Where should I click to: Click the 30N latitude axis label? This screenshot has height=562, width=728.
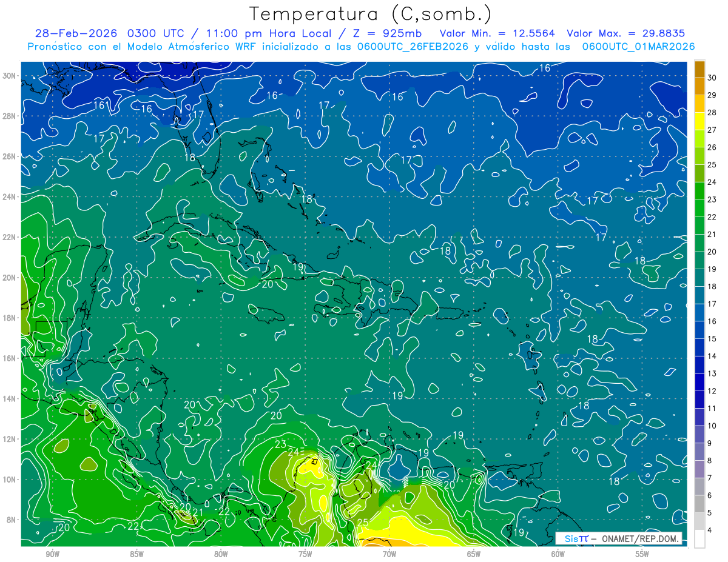pyautogui.click(x=10, y=76)
